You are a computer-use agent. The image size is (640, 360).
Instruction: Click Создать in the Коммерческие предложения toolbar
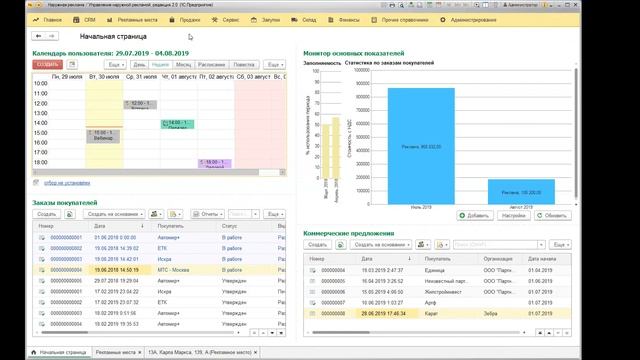tap(318, 245)
